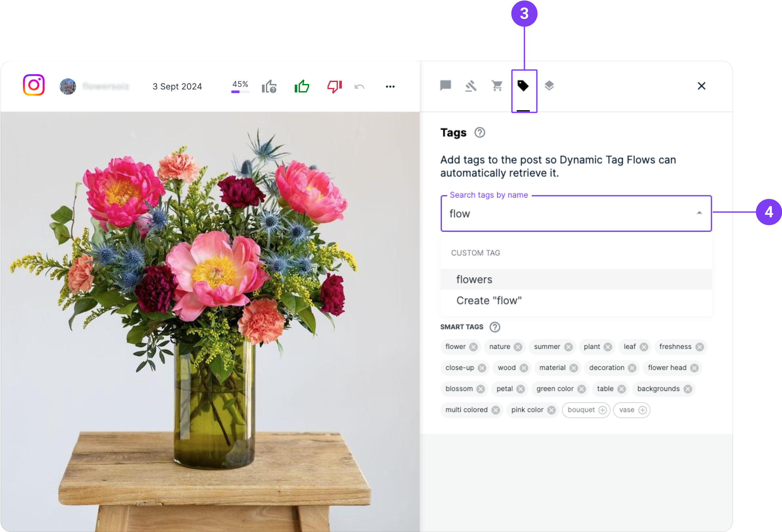Open the rights gavel tab
This screenshot has height=532, width=782.
[471, 86]
